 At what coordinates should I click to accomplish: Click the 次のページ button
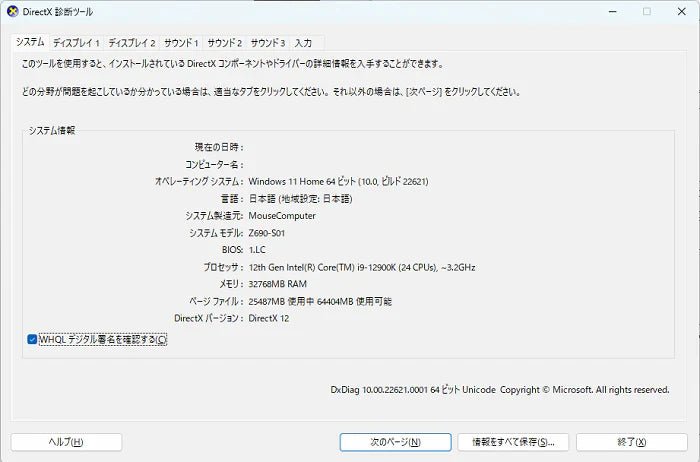click(x=395, y=441)
